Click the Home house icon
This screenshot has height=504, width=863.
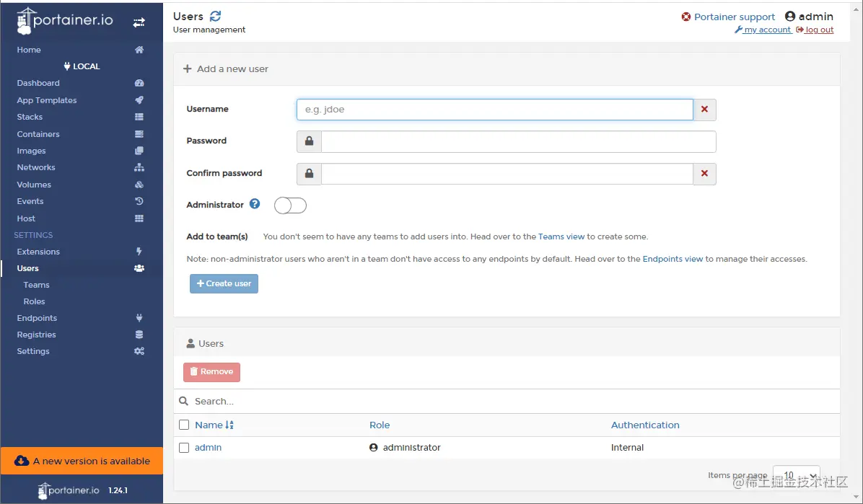click(x=139, y=50)
